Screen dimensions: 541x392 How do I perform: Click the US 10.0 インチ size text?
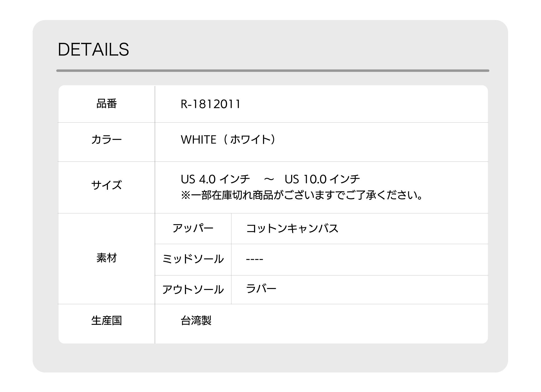click(x=322, y=179)
